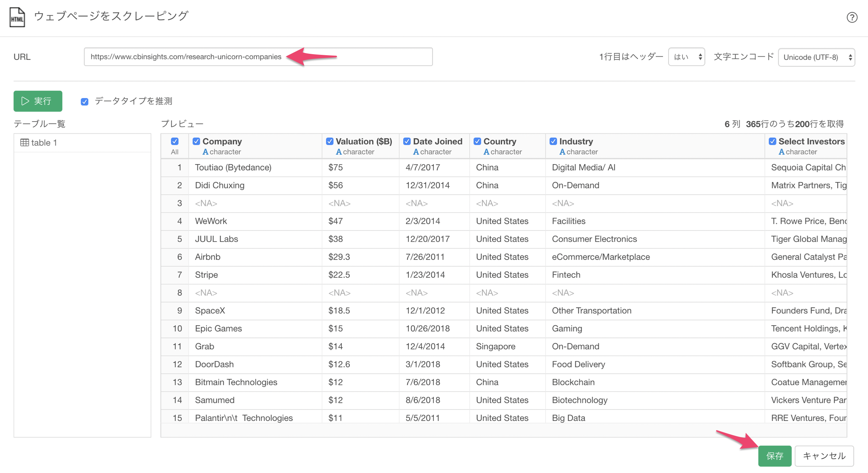
Task: Toggle the データタイプを推測 checkbox
Action: (85, 102)
